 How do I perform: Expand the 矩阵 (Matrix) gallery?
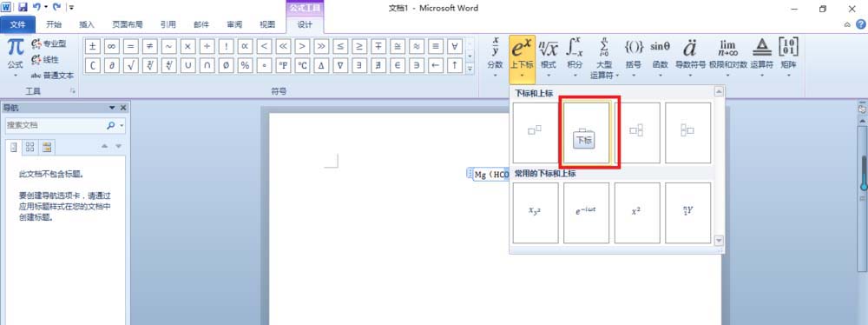[x=788, y=57]
